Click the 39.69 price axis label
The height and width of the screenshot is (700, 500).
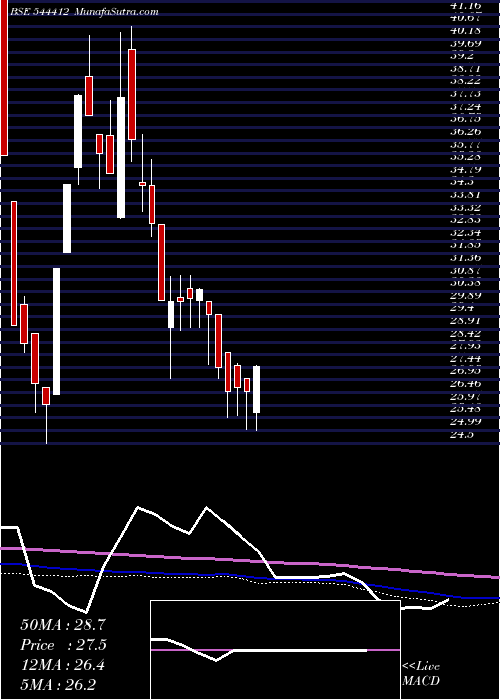coord(465,43)
